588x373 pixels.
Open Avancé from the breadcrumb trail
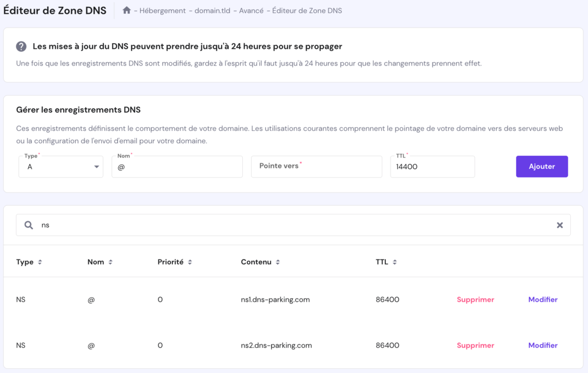(251, 10)
